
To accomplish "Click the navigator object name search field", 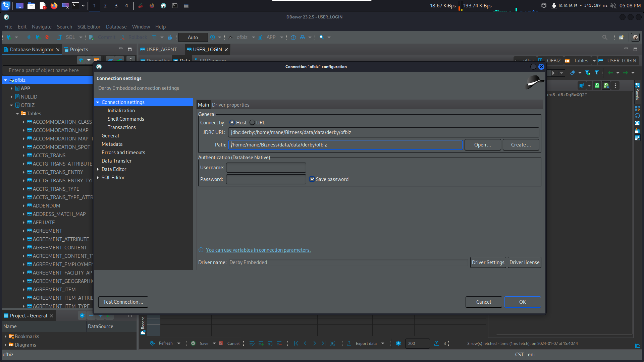I will [x=47, y=70].
